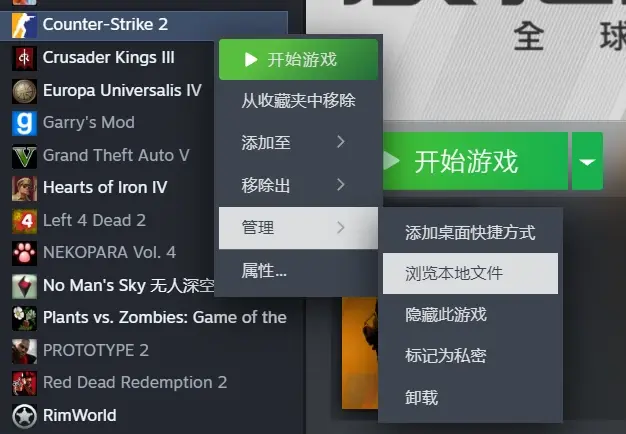Click the Counter-Strike 2 game icon
The image size is (626, 434).
pos(24,25)
